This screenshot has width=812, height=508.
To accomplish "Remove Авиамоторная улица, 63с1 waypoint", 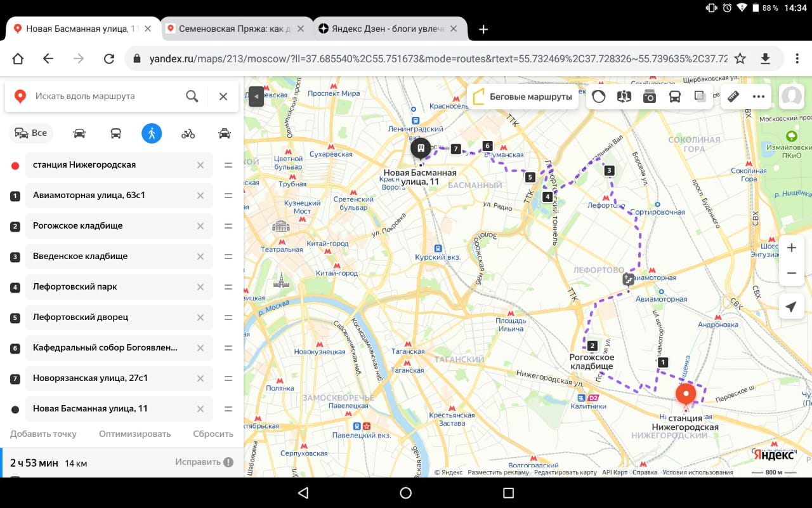I will point(200,196).
